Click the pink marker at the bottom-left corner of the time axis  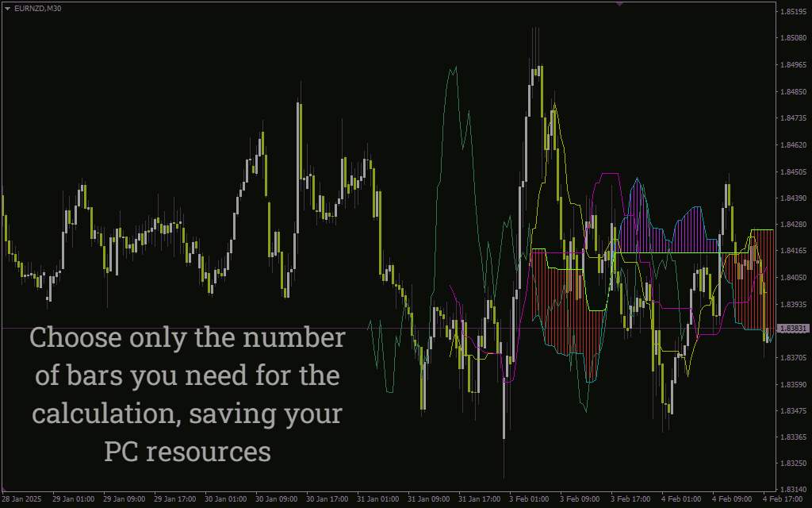click(x=2, y=489)
